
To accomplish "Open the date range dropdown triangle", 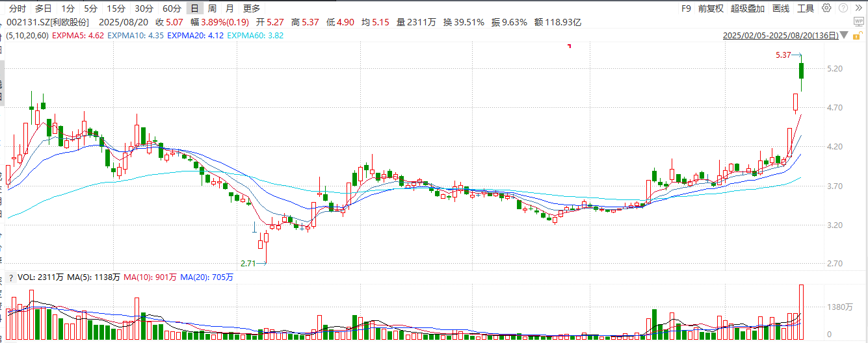I will coord(844,35).
